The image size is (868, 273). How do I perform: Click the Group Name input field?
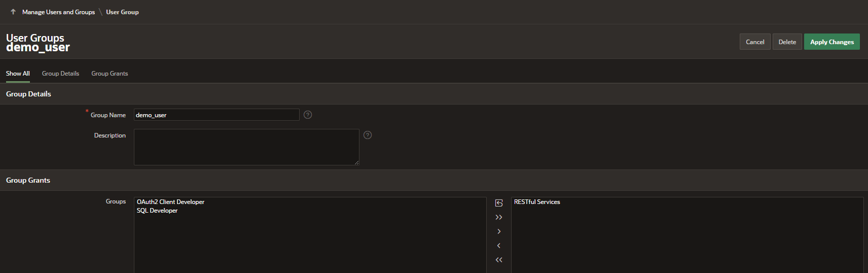(216, 115)
